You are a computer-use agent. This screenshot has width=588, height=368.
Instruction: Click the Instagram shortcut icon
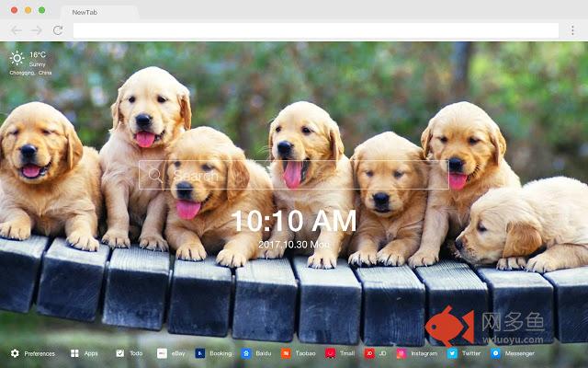401,353
